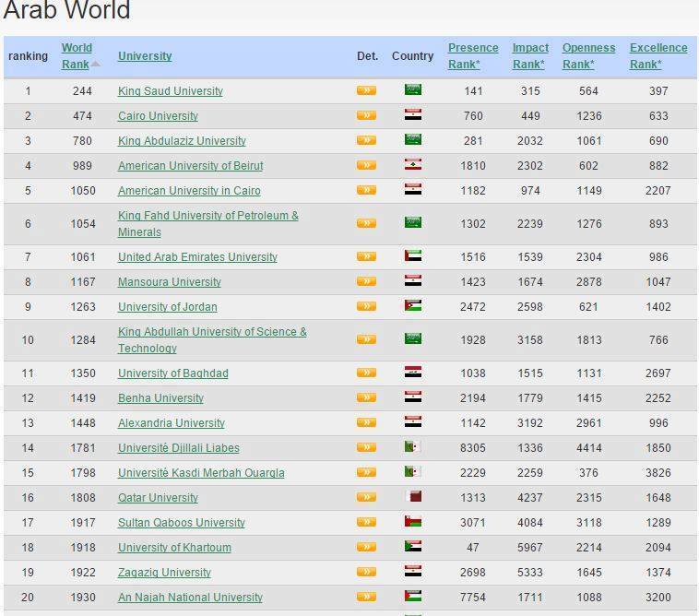Open details icon for Mansoura University

click(366, 281)
